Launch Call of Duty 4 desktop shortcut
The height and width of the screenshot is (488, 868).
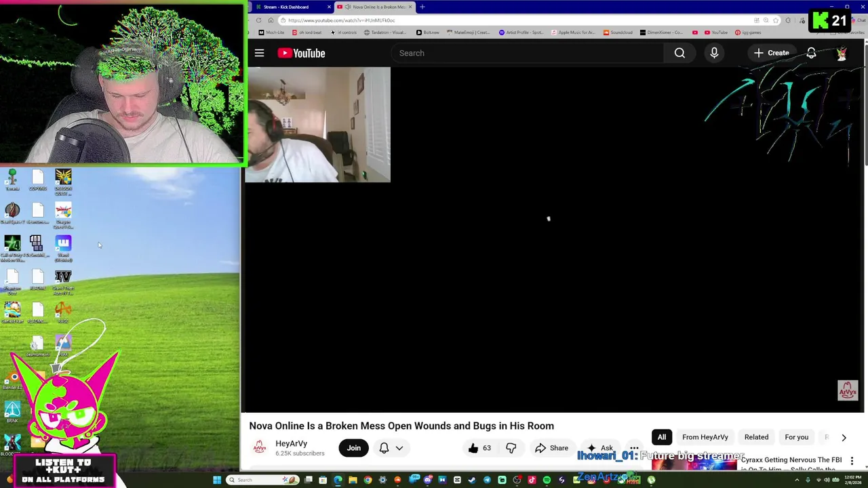12,248
